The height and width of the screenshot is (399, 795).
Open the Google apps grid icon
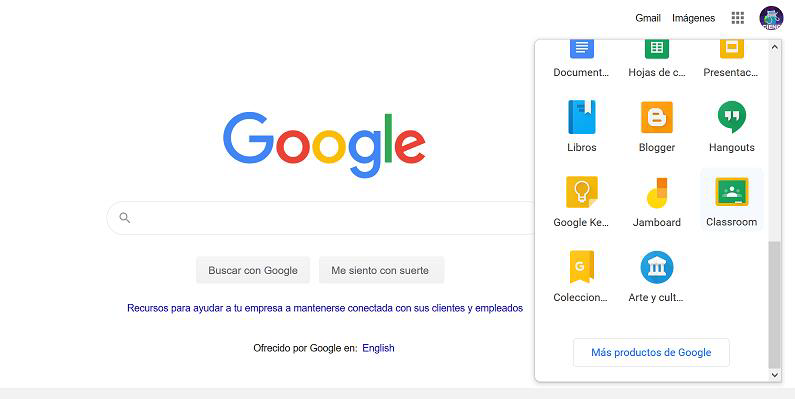738,18
